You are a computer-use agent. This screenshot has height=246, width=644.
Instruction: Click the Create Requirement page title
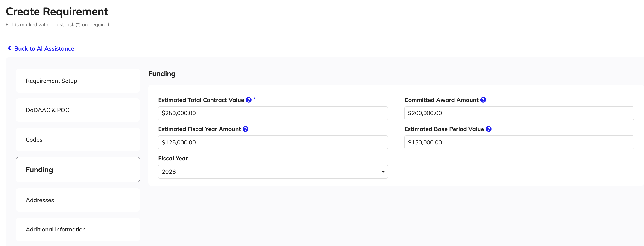(x=57, y=12)
